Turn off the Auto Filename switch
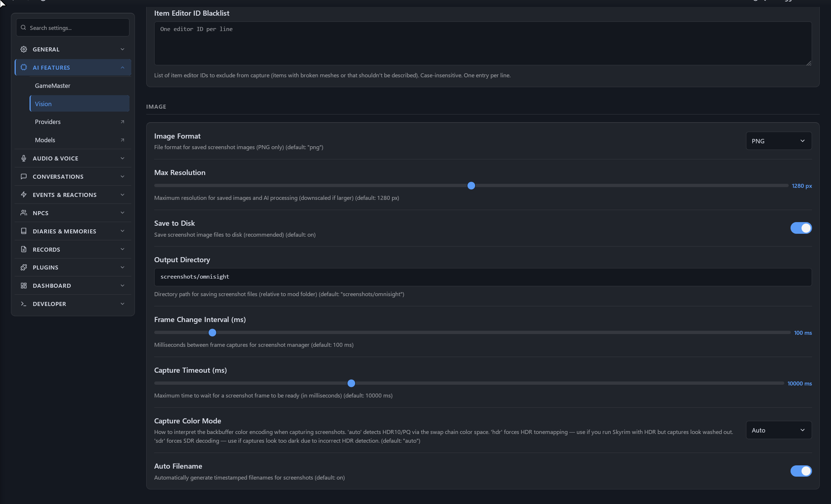The width and height of the screenshot is (831, 504). click(x=801, y=471)
